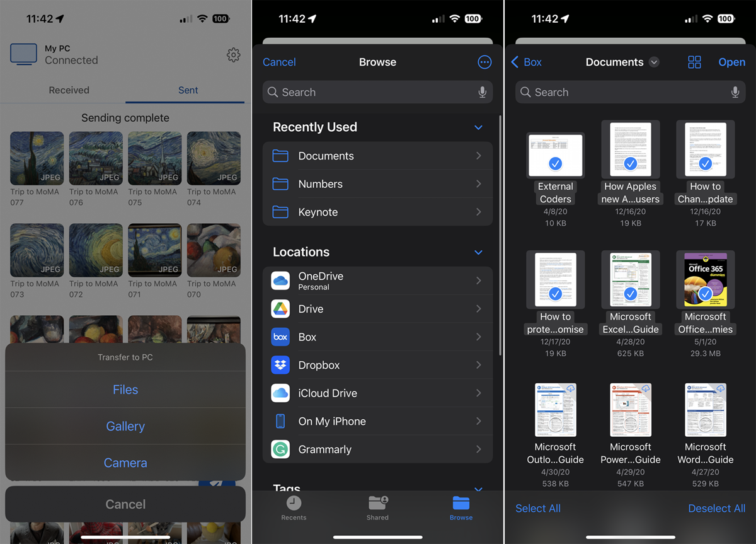This screenshot has height=544, width=756.
Task: Switch to grid view icon in Documents
Action: (x=694, y=62)
